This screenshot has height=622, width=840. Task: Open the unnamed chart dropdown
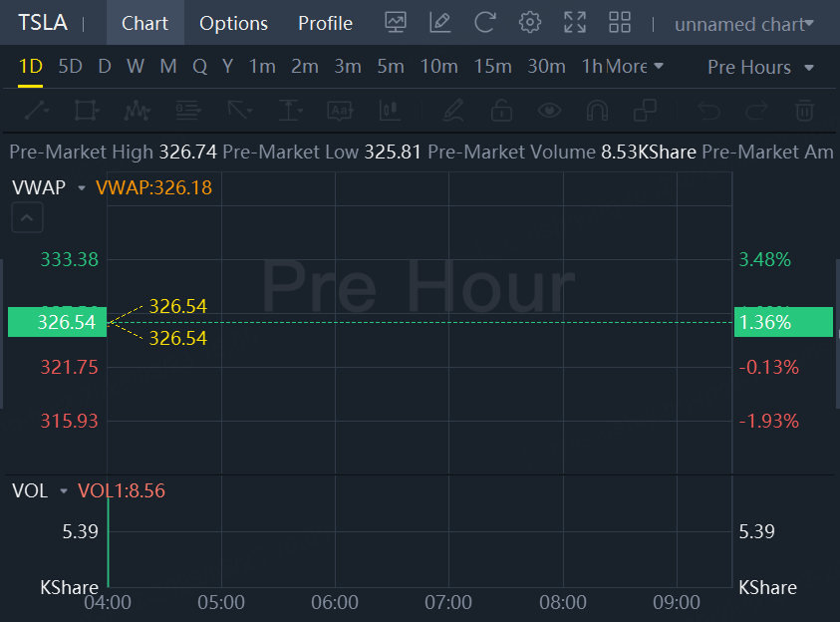(743, 24)
